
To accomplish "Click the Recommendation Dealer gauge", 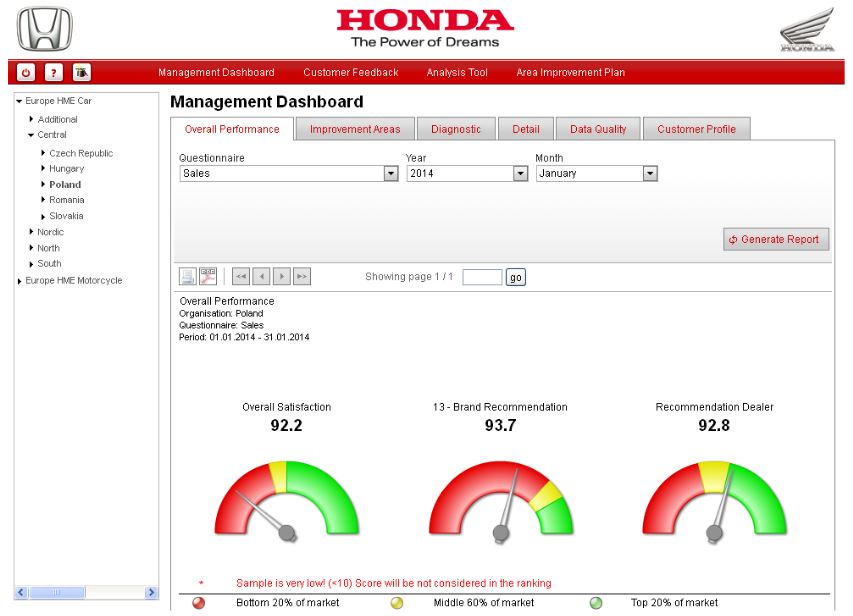I will 714,501.
